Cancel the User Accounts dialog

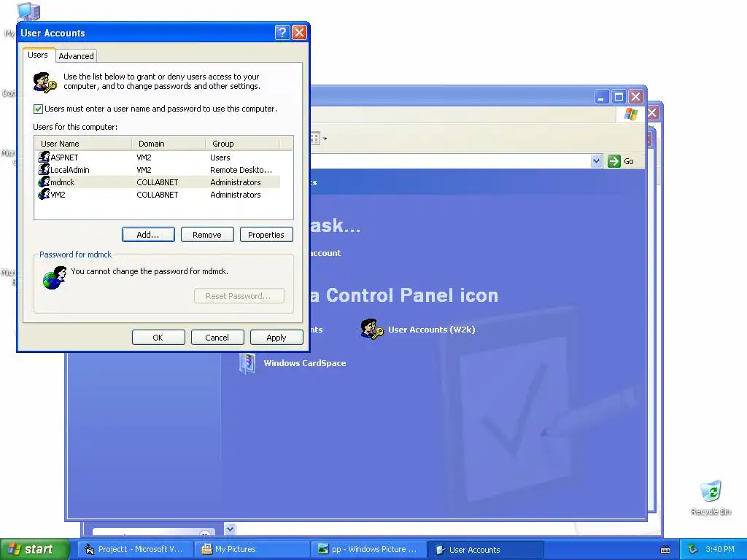click(x=217, y=338)
